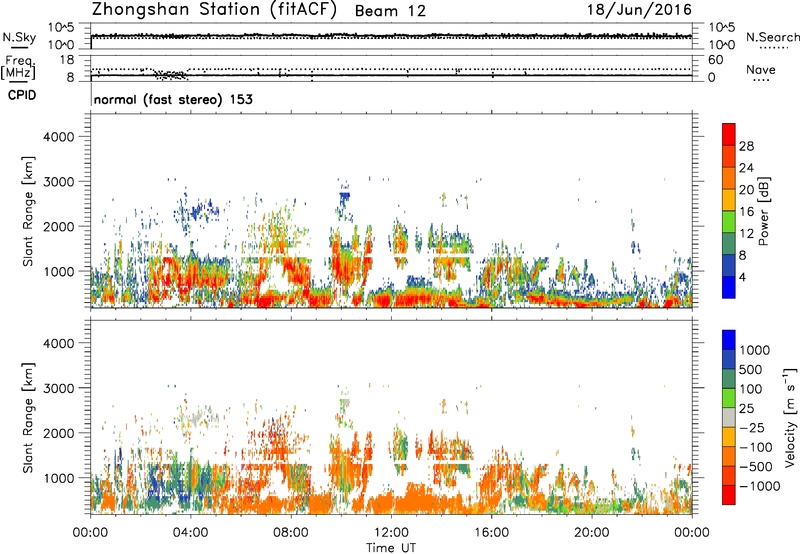This screenshot has height=554, width=800.
Task: Click the "-1000" value on velocity colorbar
Action: (x=759, y=486)
